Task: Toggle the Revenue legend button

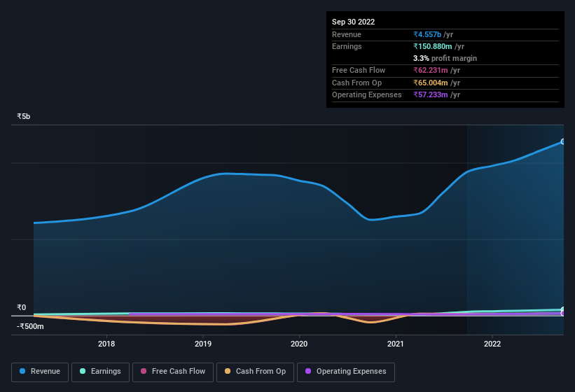Action: pos(40,372)
